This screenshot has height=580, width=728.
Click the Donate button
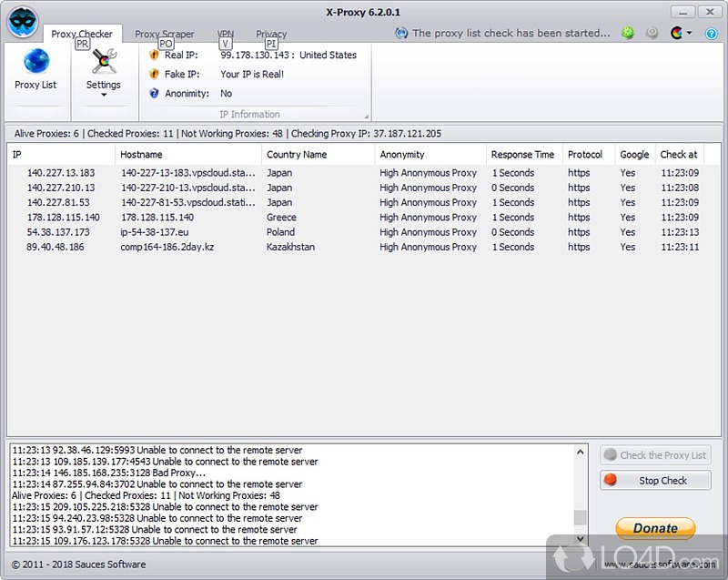click(655, 528)
